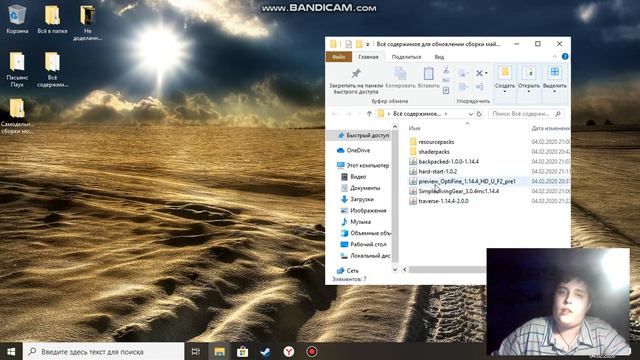
Task: Open Видео in navigation pane
Action: pos(353,177)
